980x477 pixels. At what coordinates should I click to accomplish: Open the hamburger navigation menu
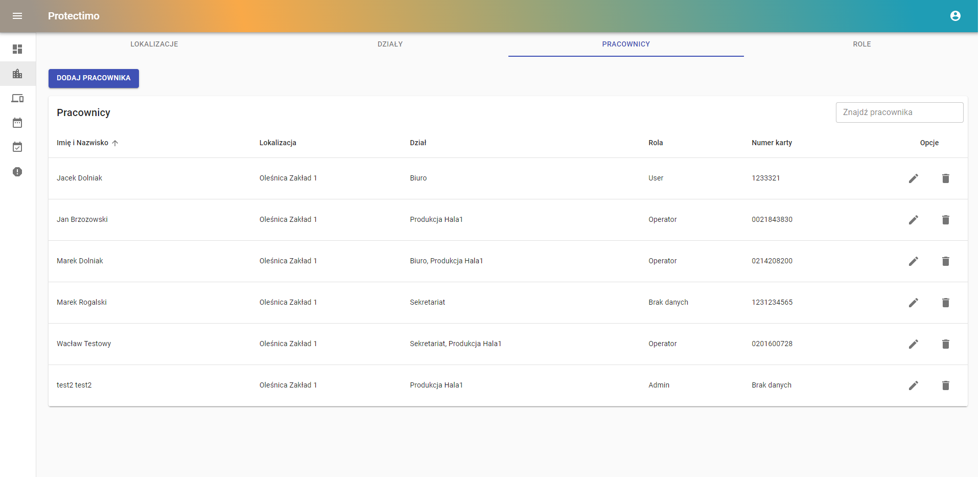pyautogui.click(x=17, y=16)
